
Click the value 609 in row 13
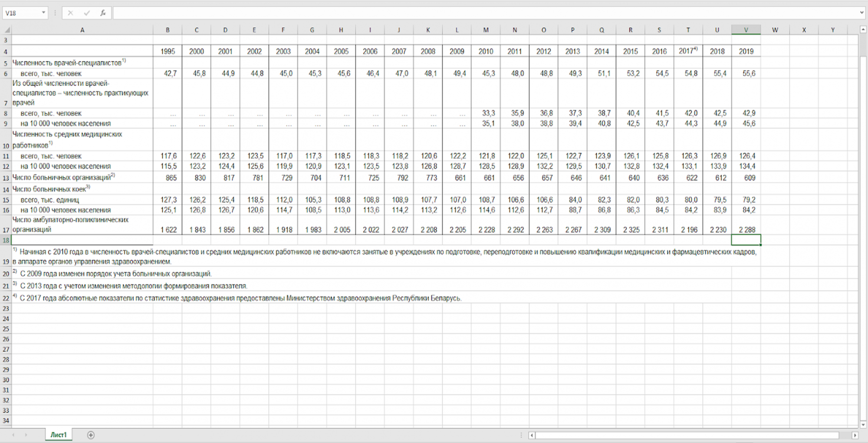(750, 178)
